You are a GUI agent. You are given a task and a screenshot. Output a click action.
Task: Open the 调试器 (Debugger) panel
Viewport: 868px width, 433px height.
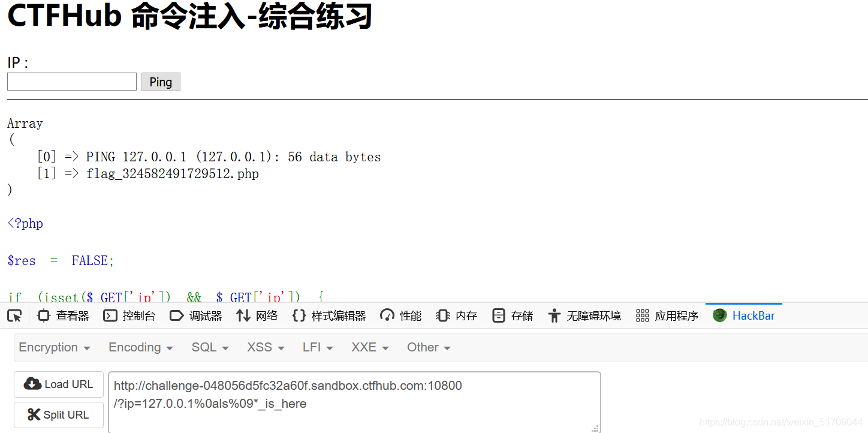pos(196,315)
